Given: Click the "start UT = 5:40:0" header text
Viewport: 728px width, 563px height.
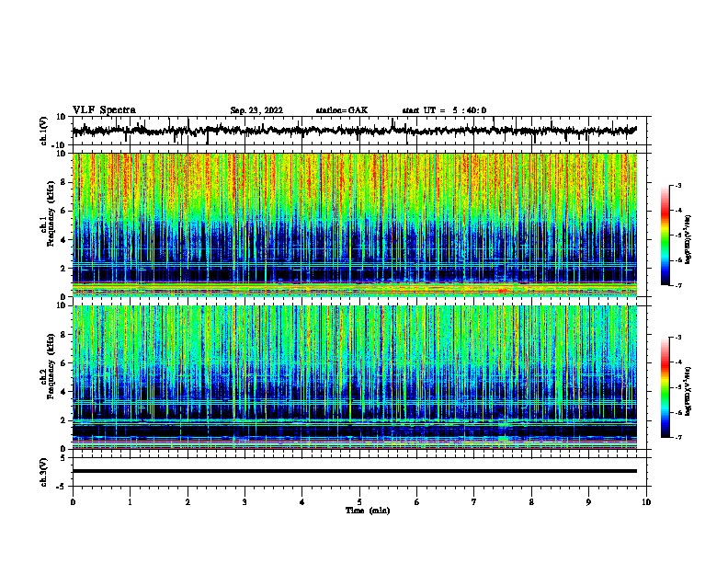Looking at the screenshot, I should [x=444, y=110].
